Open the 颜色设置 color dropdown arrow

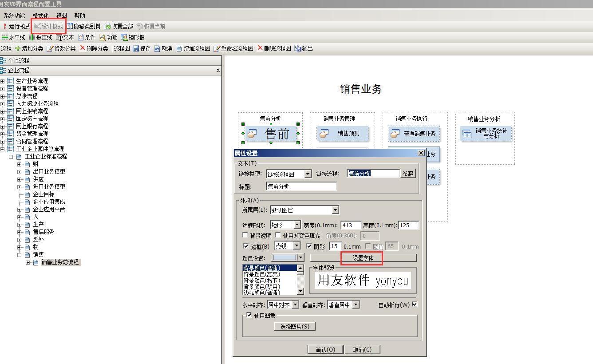(300, 258)
